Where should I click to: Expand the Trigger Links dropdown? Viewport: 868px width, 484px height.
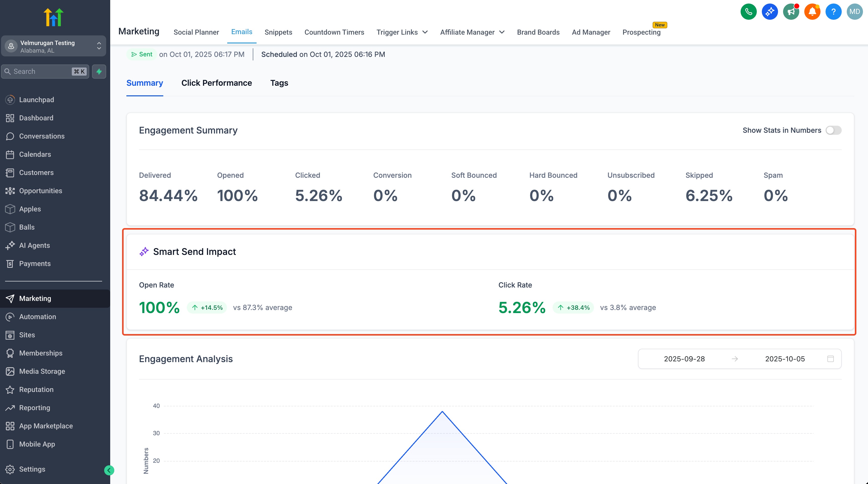402,32
